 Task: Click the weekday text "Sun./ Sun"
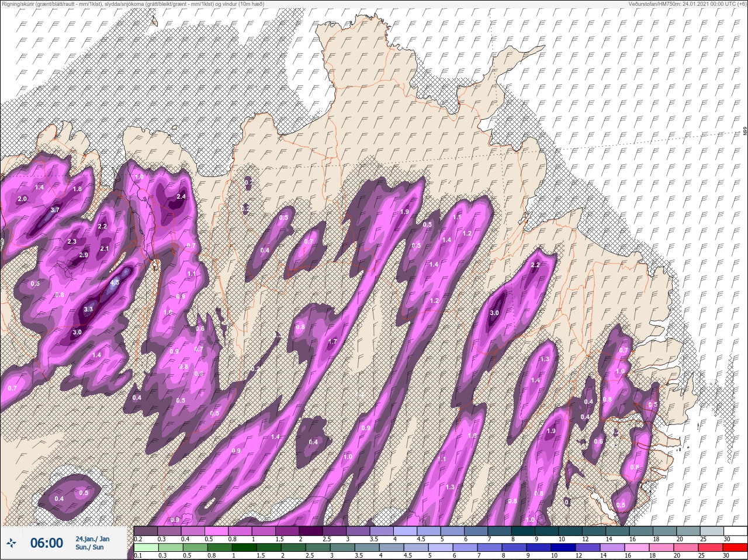[x=89, y=547]
